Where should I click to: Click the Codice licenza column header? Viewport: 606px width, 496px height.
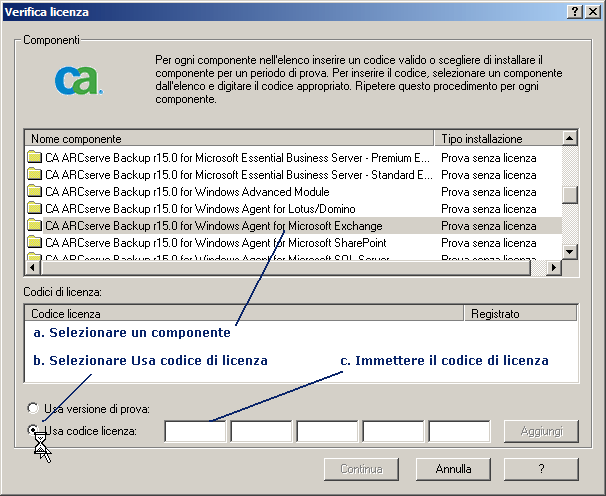pos(244,314)
